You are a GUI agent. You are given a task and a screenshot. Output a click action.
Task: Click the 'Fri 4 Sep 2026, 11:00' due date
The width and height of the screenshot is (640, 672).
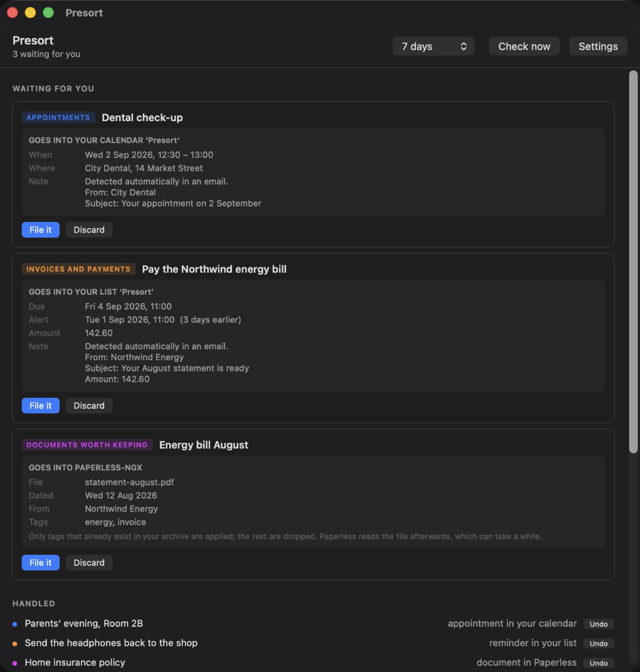tap(128, 307)
